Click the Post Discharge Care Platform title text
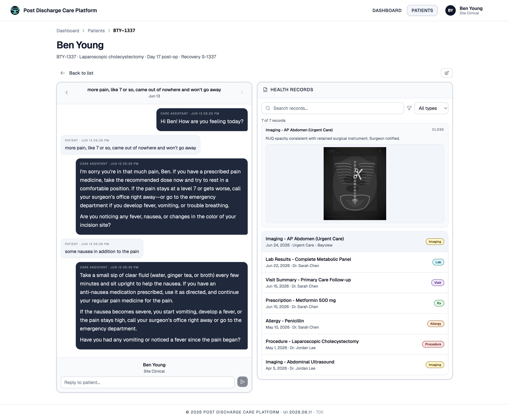The image size is (509, 420). tap(60, 10)
